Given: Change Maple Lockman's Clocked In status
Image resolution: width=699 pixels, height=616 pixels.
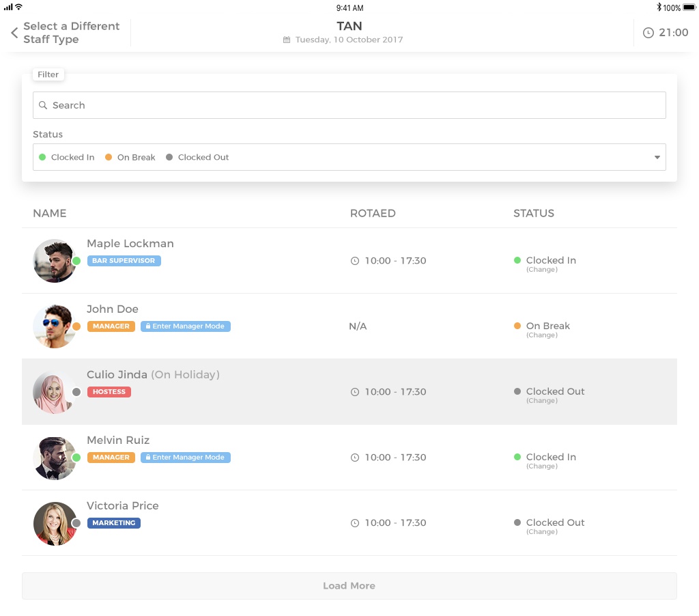Looking at the screenshot, I should (542, 270).
